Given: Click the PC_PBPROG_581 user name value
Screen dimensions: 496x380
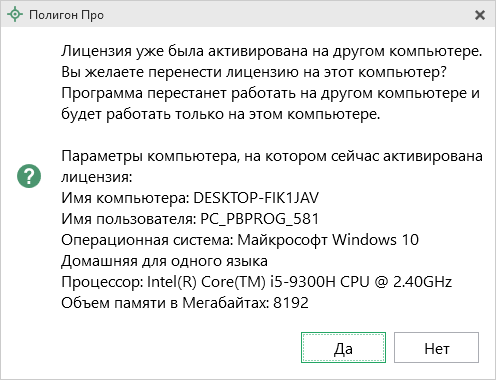Looking at the screenshot, I should [x=259, y=219].
